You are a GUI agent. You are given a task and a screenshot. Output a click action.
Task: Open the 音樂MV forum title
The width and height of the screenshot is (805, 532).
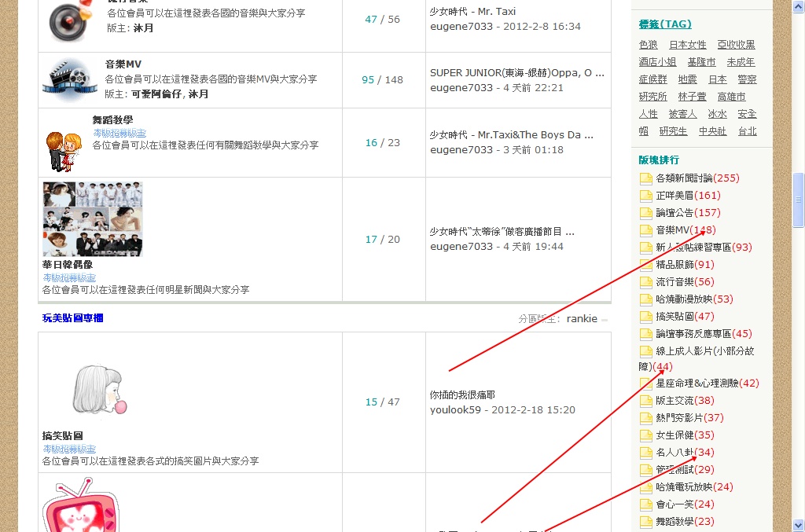pyautogui.click(x=123, y=64)
